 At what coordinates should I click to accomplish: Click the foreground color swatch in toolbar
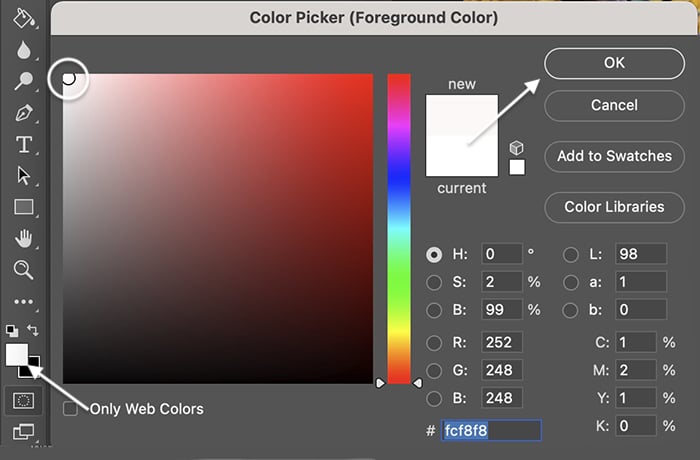[x=17, y=355]
